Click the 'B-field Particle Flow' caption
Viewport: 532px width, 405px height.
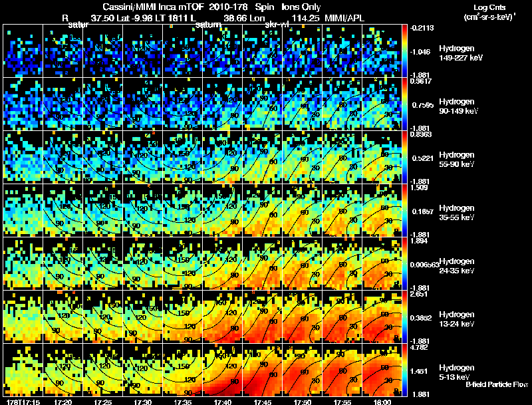497,384
